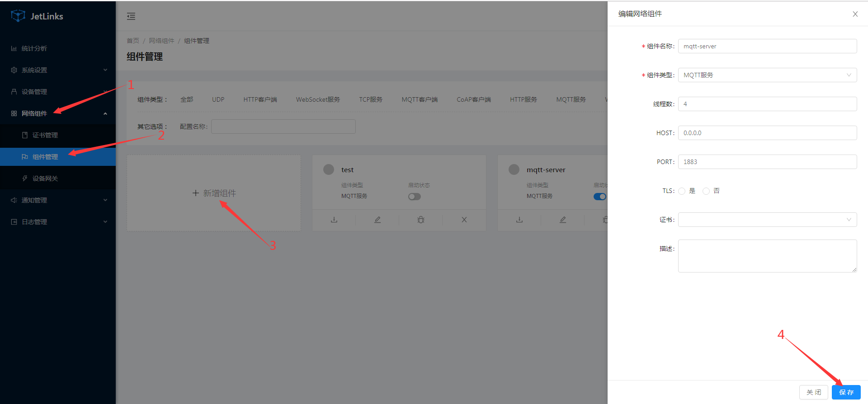Click the PORT input field

(767, 162)
